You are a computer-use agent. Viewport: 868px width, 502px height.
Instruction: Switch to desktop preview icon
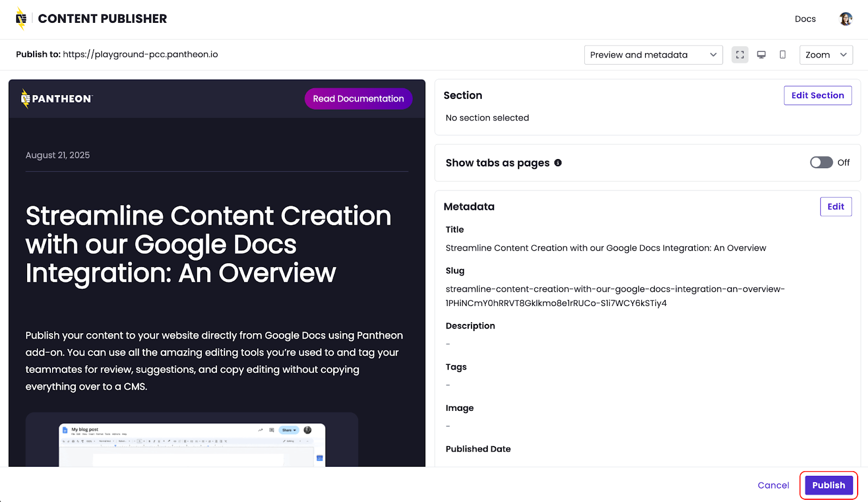761,55
